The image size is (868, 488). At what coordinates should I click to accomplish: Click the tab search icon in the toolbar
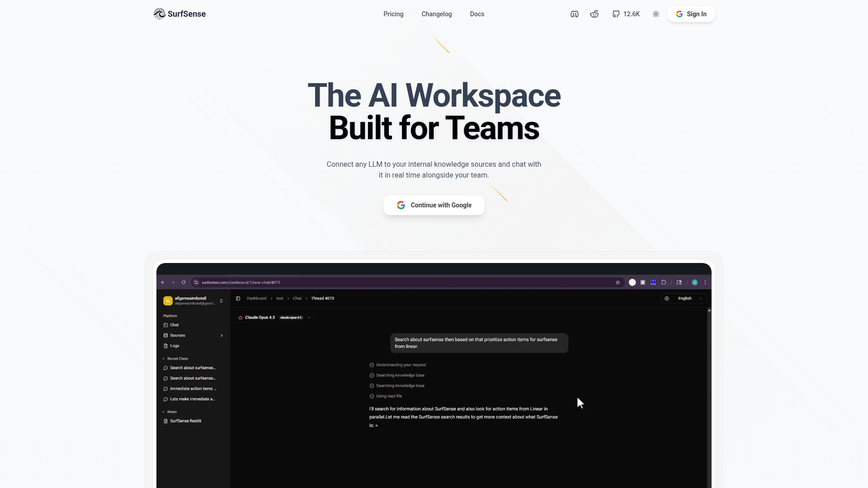coord(679,282)
